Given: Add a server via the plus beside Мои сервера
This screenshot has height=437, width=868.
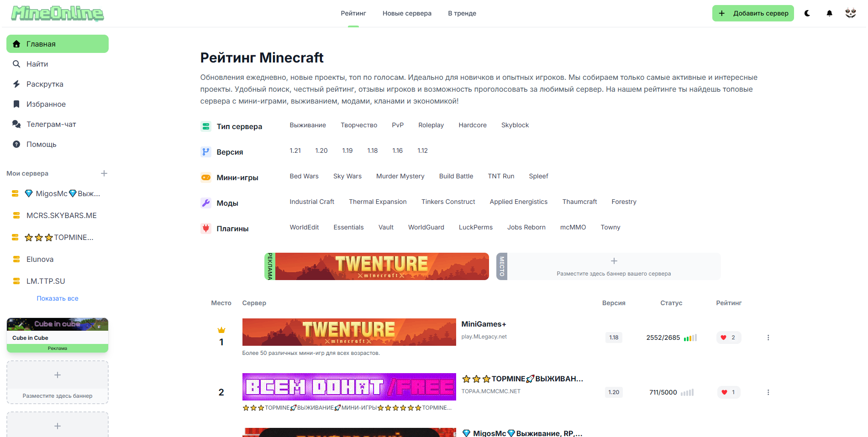Looking at the screenshot, I should coord(104,173).
